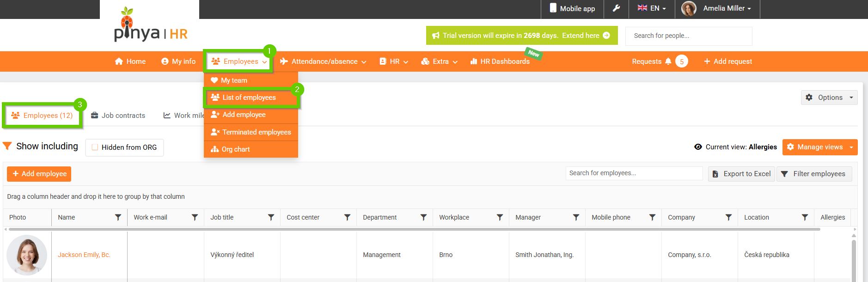This screenshot has width=868, height=282.
Task: Select List of employees menu item
Action: tap(251, 98)
